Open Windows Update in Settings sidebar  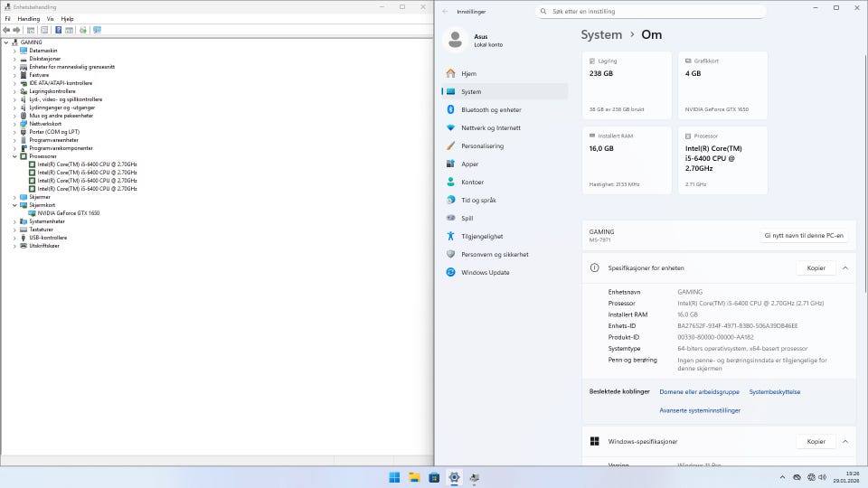pos(505,272)
